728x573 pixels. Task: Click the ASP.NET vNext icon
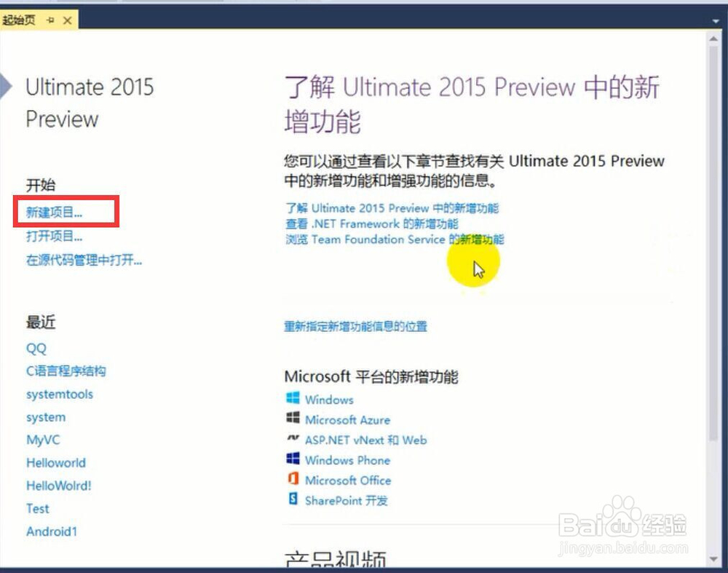pyautogui.click(x=293, y=438)
